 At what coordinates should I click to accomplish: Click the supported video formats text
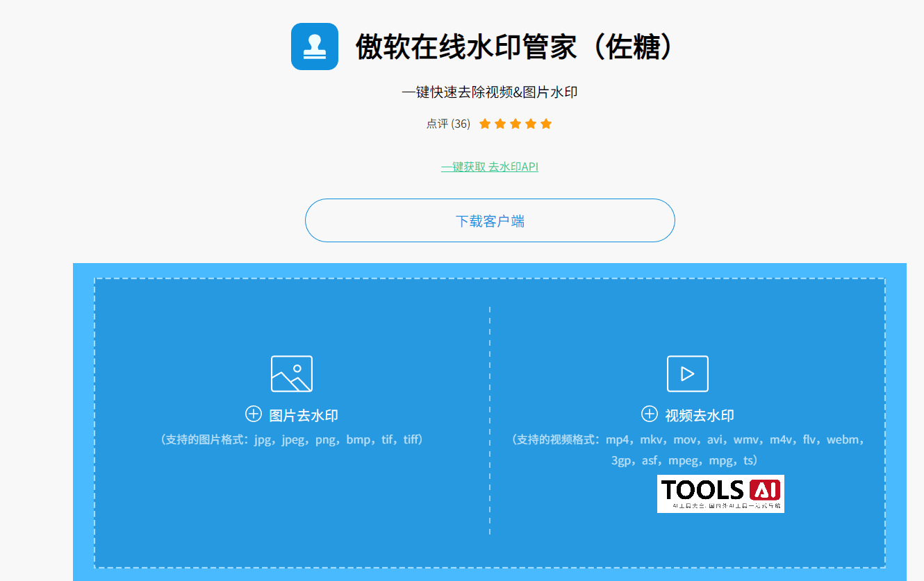pos(688,449)
